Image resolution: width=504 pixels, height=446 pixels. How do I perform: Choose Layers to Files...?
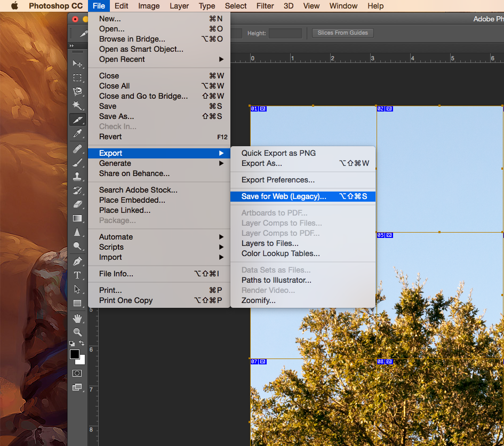tap(303, 243)
